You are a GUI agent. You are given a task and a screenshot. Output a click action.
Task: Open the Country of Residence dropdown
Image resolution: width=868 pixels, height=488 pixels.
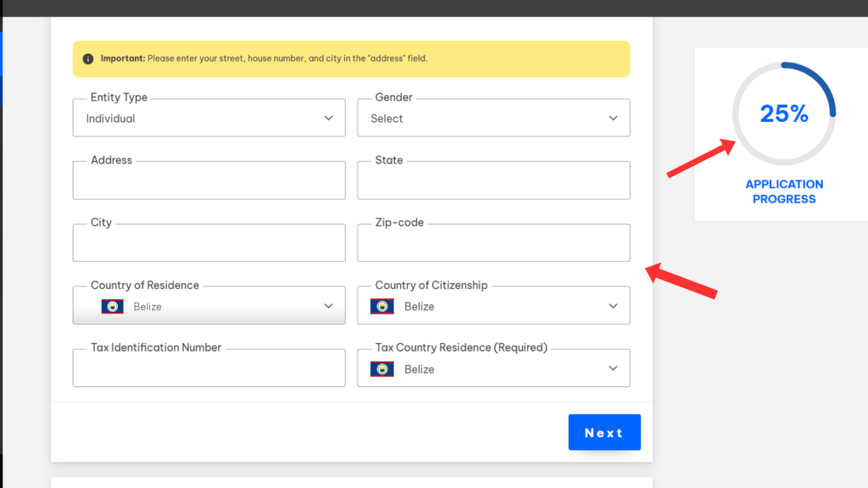click(x=209, y=307)
